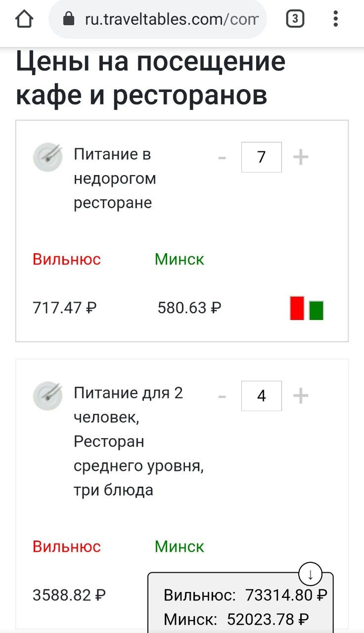Click the red Vilnius bar swatch

(x=297, y=308)
